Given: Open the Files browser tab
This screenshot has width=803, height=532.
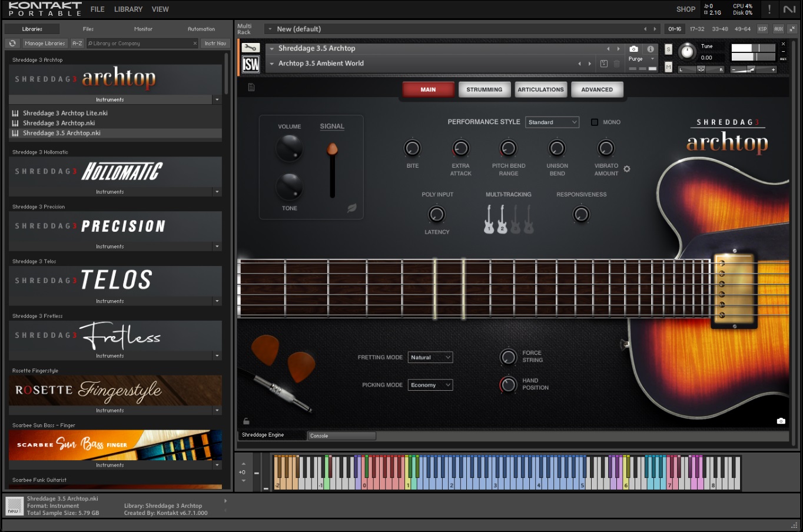Looking at the screenshot, I should click(x=88, y=29).
